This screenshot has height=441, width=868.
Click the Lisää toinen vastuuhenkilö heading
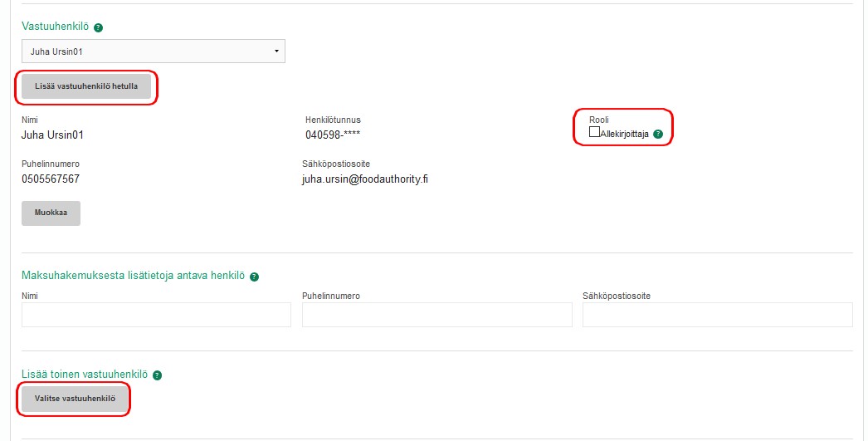pyautogui.click(x=85, y=375)
